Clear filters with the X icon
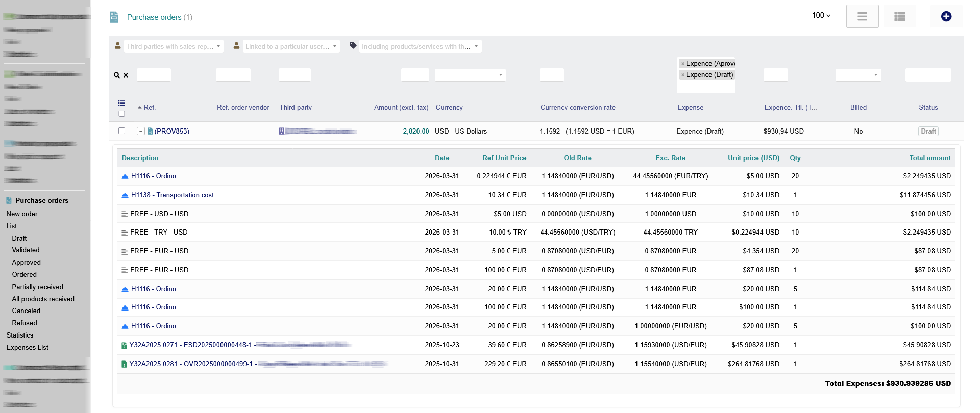 pos(126,75)
